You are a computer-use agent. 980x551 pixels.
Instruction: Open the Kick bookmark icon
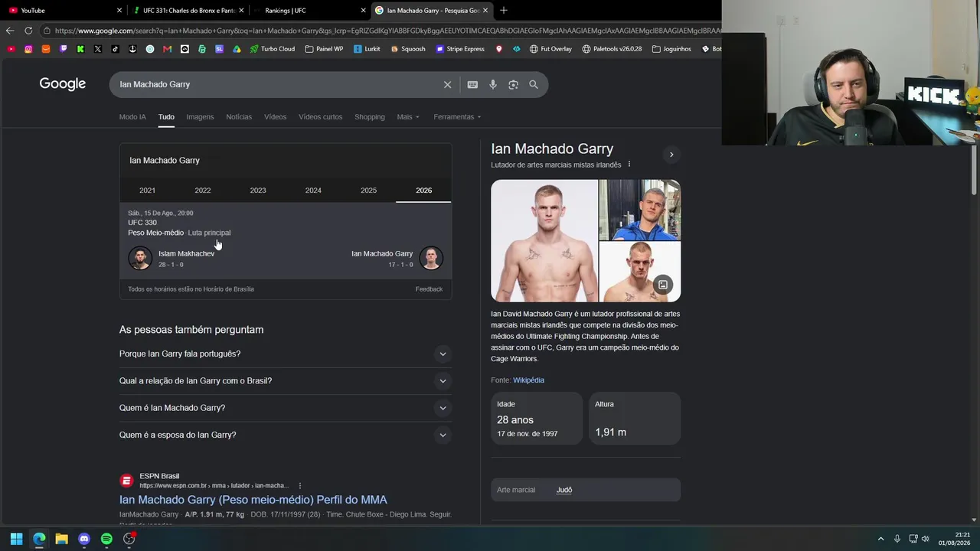(80, 49)
